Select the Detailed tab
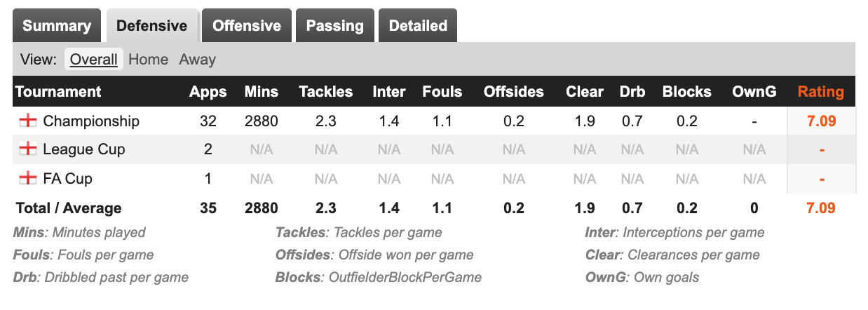Image resolution: width=868 pixels, height=310 pixels. (x=418, y=26)
